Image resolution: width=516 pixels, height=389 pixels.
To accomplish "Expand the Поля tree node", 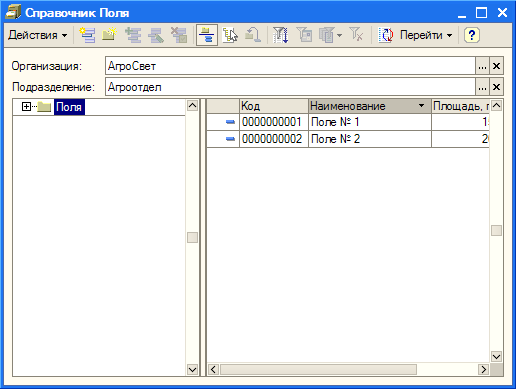I will coord(26,107).
